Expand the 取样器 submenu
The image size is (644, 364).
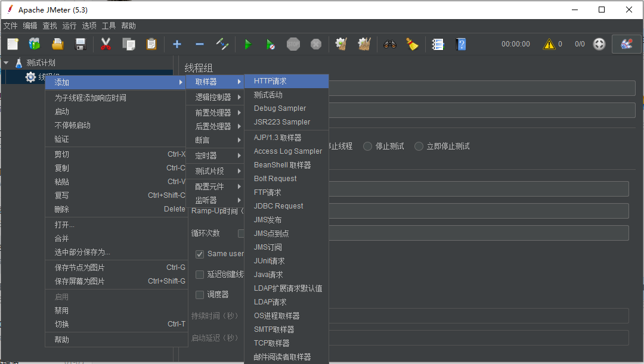click(215, 82)
